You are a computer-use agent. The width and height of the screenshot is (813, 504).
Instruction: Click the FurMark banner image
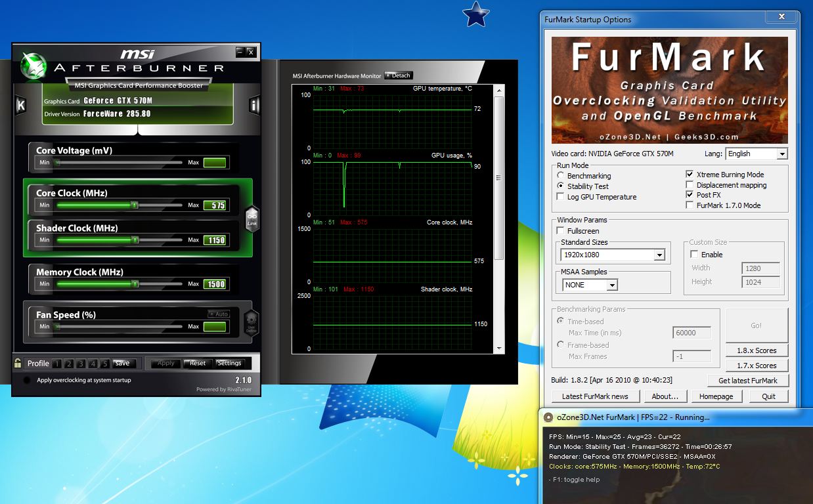(x=669, y=90)
